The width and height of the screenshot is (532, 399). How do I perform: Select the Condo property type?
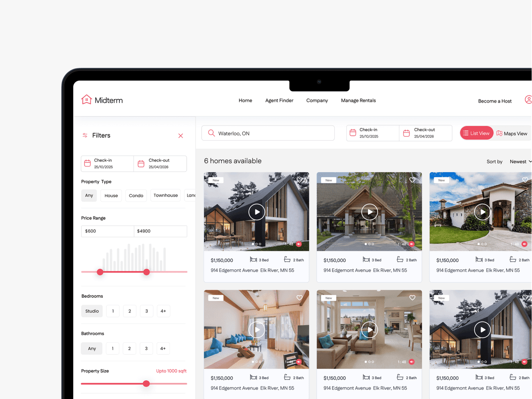pos(136,195)
